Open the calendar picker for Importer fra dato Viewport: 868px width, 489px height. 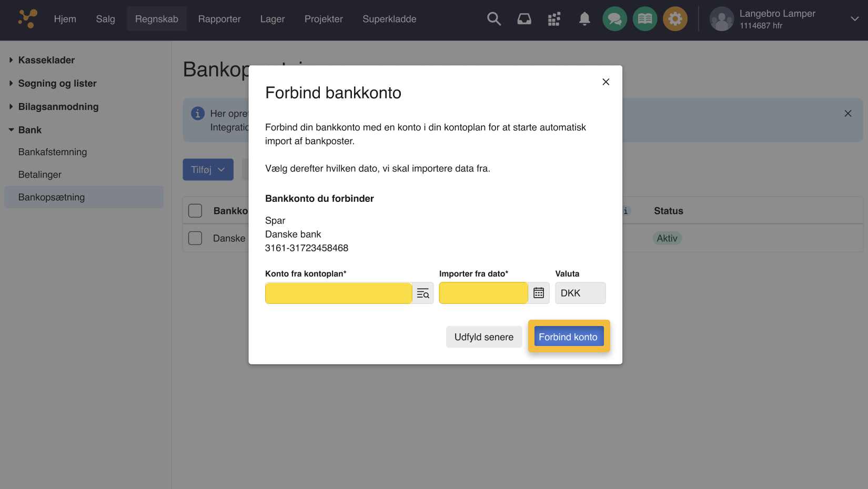[x=538, y=293]
